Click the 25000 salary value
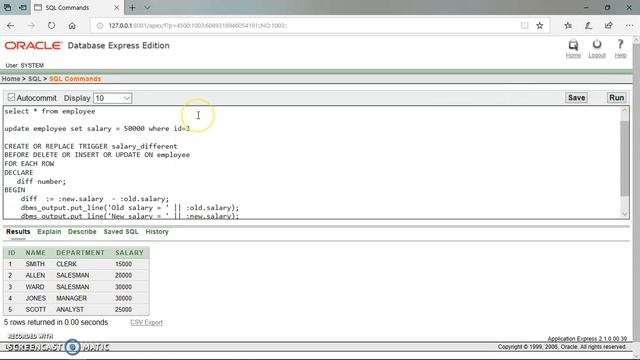Viewport: 640px width, 360px height. [123, 310]
